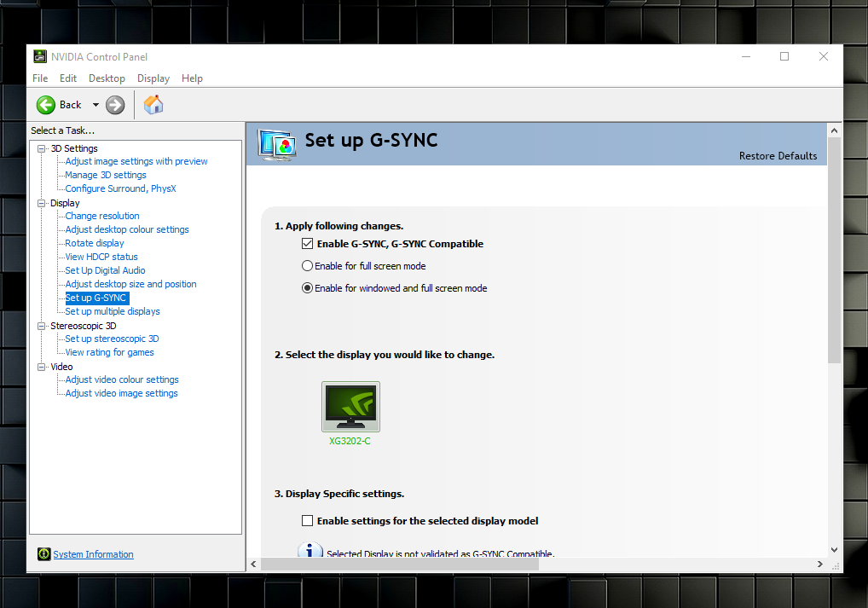Click the green Back arrow icon

coord(46,105)
